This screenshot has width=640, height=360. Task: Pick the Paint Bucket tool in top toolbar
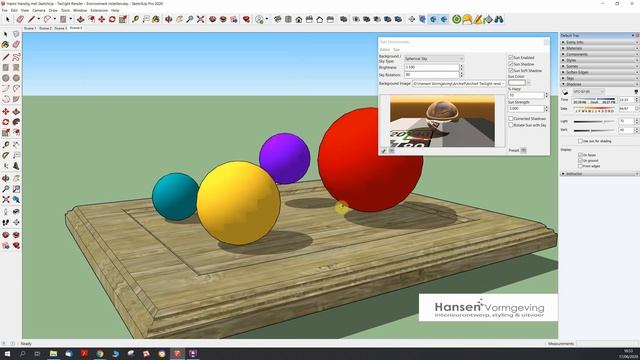point(156,19)
